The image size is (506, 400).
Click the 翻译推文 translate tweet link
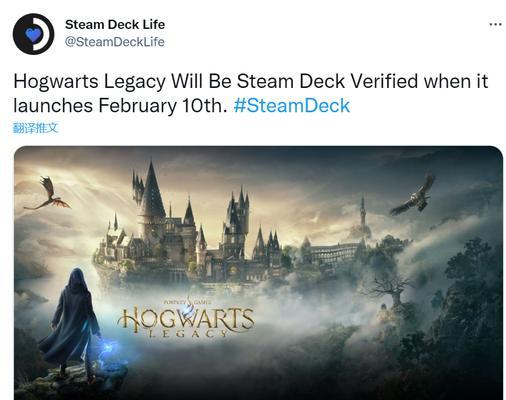point(35,128)
